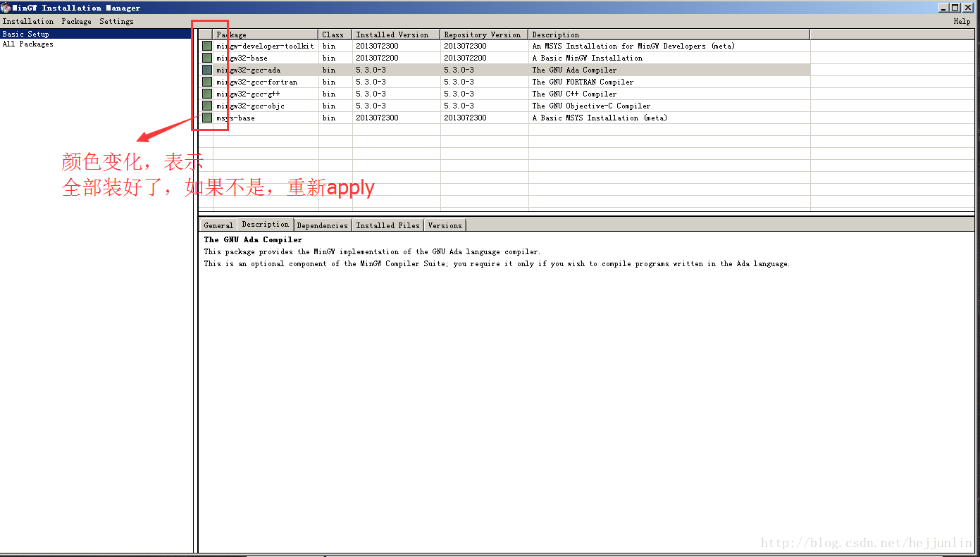Switch to the Dependencies tab

point(323,225)
